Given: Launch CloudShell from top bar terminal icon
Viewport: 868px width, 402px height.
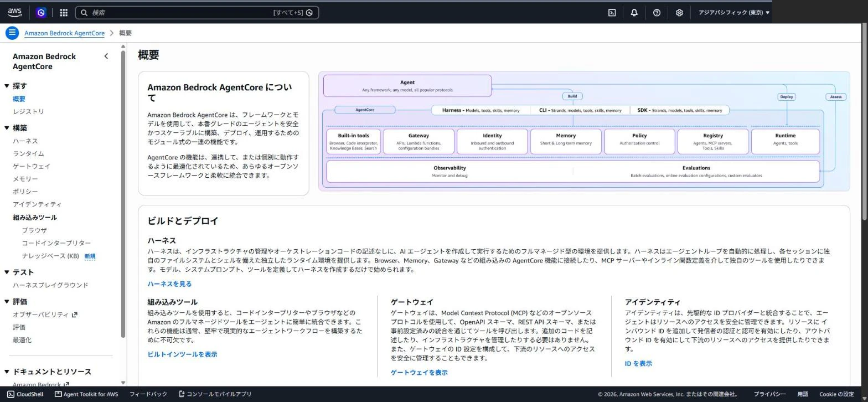Looking at the screenshot, I should click(x=612, y=12).
